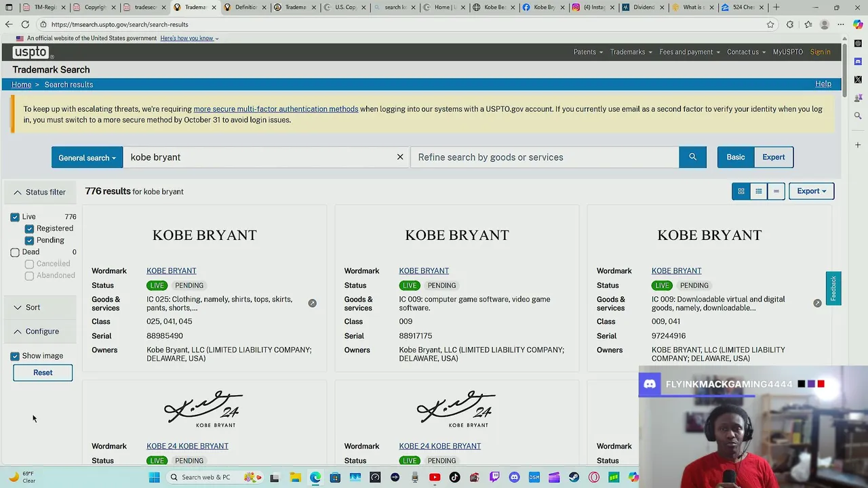Uncheck the Registered checkbox
The height and width of the screenshot is (488, 868).
click(29, 228)
